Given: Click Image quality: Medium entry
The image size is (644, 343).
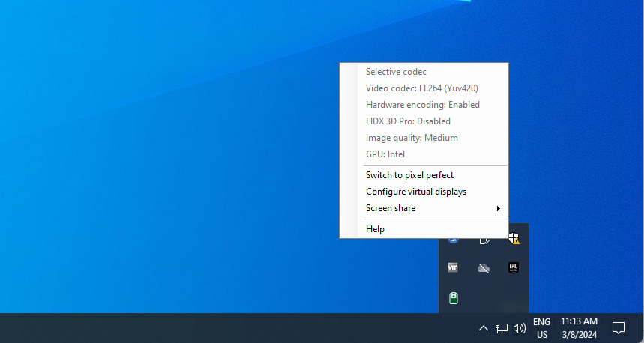Looking at the screenshot, I should point(412,138).
